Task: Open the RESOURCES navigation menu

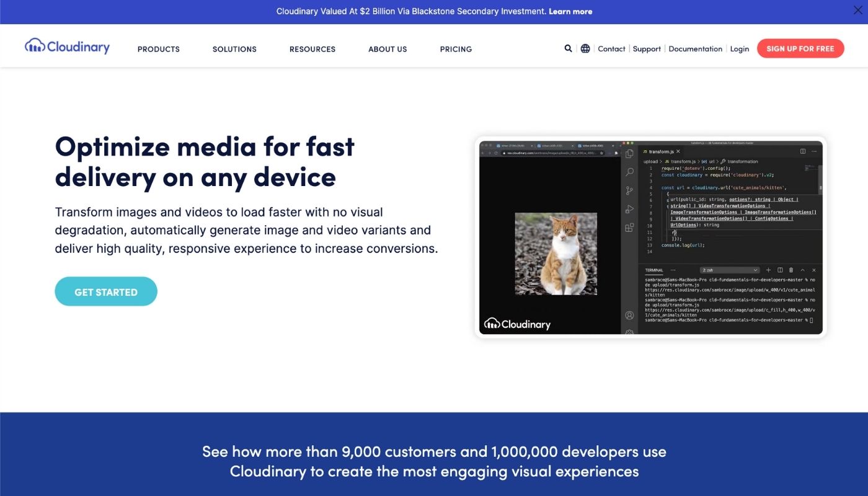Action: [312, 49]
